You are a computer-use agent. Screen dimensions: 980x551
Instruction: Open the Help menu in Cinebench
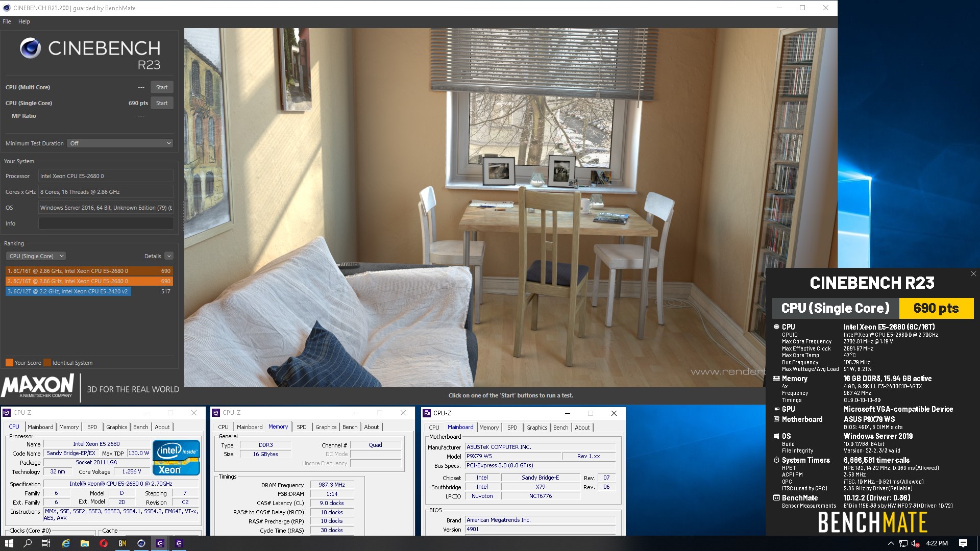point(24,21)
